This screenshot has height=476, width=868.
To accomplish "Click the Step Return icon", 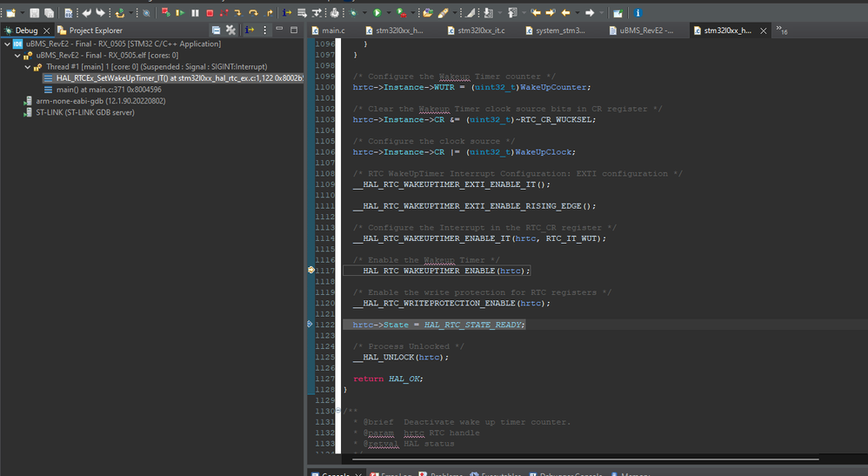I will coord(270,13).
